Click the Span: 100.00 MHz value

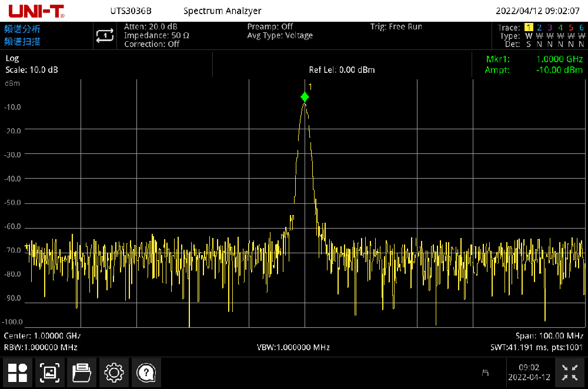[x=549, y=336]
